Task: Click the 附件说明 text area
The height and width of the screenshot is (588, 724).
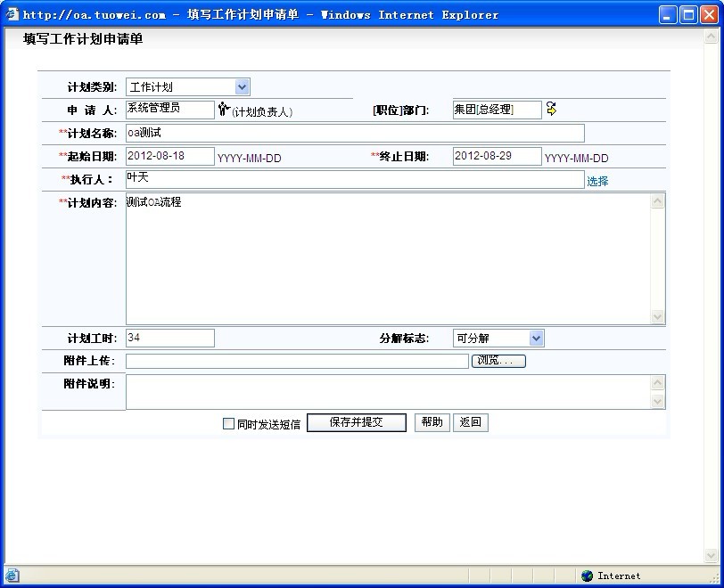Action: click(388, 391)
